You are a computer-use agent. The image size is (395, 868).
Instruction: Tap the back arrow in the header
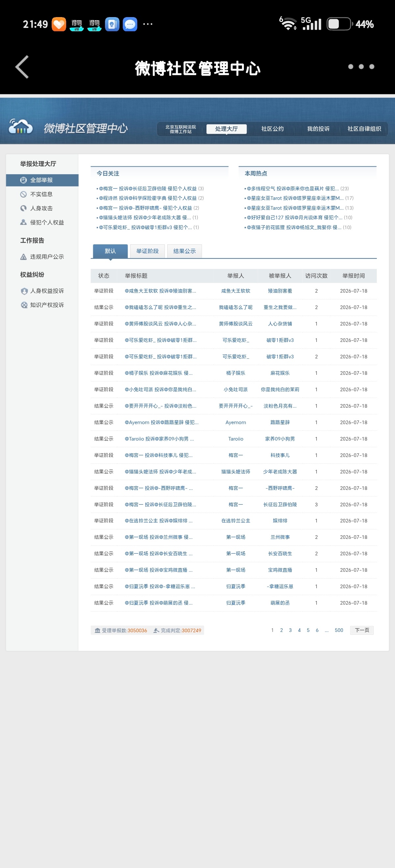point(22,67)
